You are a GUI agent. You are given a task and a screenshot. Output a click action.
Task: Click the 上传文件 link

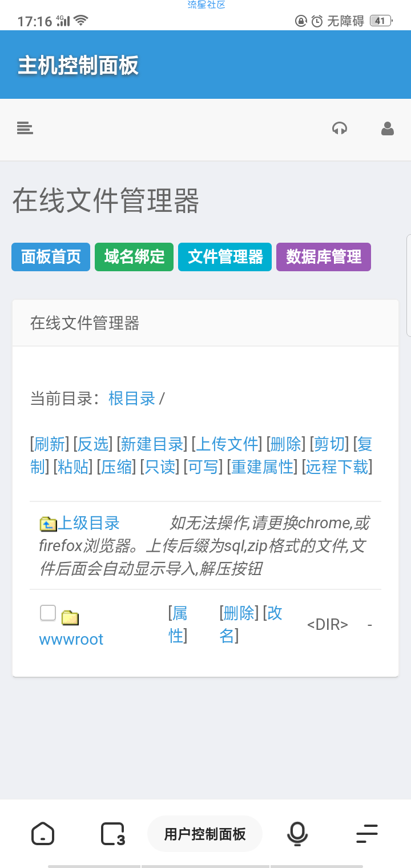point(227,444)
